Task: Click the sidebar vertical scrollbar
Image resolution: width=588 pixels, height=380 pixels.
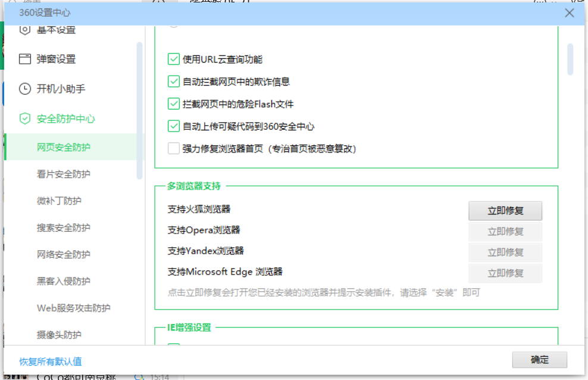Action: (x=139, y=111)
